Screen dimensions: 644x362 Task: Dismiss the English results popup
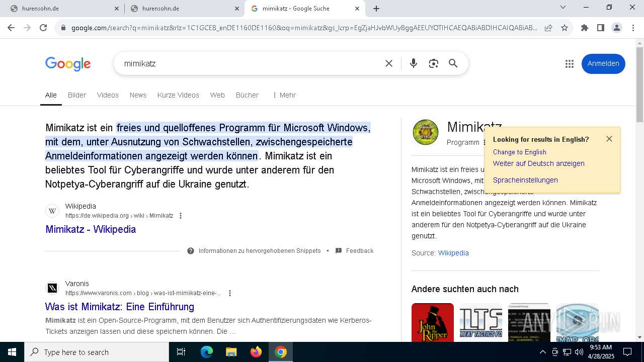(609, 139)
